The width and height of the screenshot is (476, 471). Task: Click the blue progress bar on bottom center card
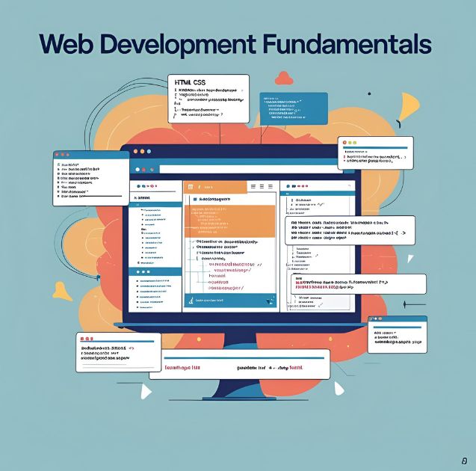tap(239, 356)
